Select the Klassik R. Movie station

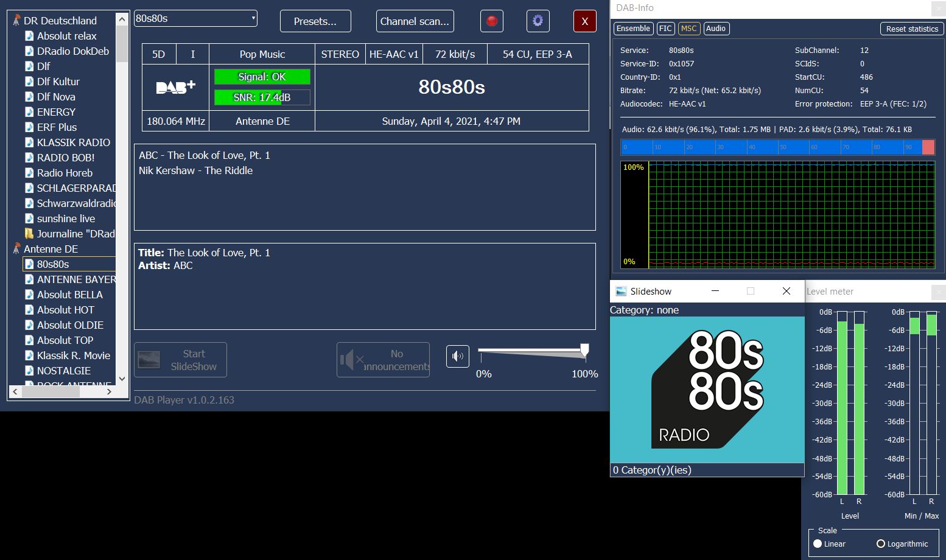point(74,355)
